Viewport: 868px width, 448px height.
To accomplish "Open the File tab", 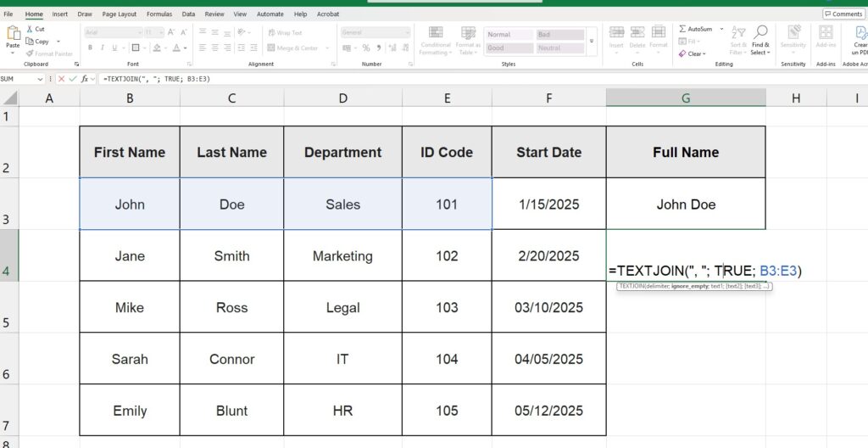I will 8,14.
